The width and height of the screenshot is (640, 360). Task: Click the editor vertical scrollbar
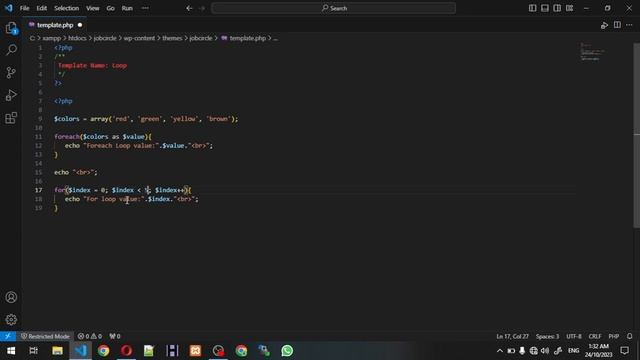pos(636,135)
